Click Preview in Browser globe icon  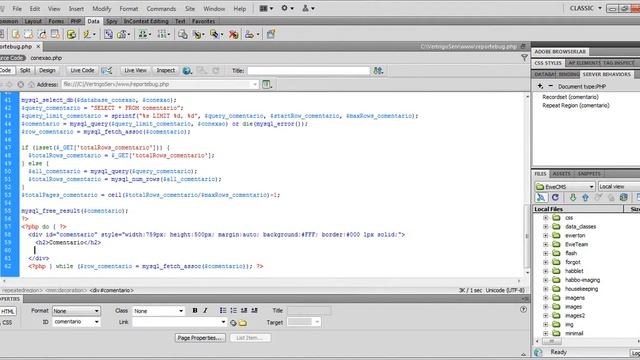click(187, 71)
